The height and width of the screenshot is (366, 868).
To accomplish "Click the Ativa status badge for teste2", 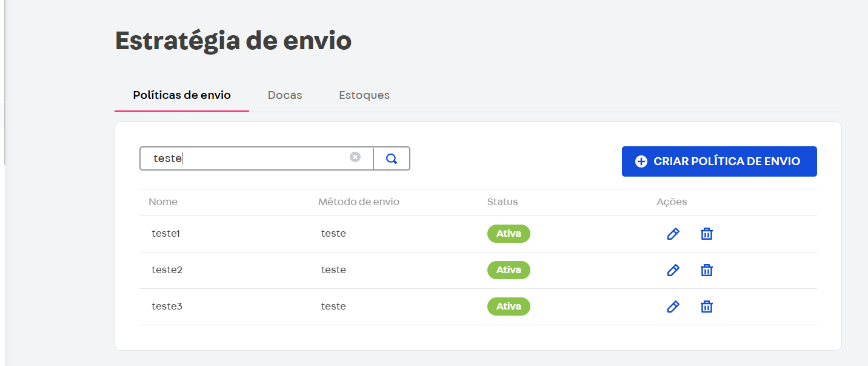I will (x=509, y=270).
